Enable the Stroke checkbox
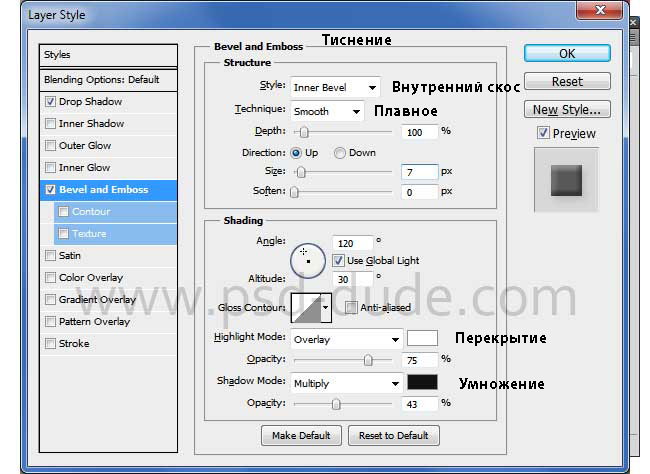Screen dimensions: 650x474 (x=50, y=343)
